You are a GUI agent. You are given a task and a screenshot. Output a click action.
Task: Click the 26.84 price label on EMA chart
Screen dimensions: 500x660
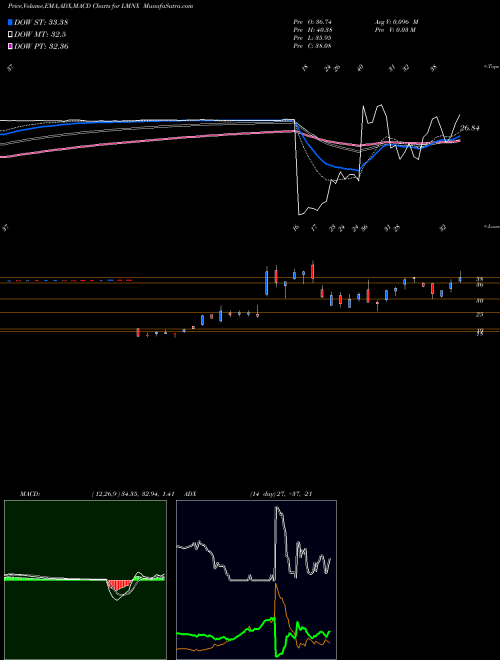[470, 128]
